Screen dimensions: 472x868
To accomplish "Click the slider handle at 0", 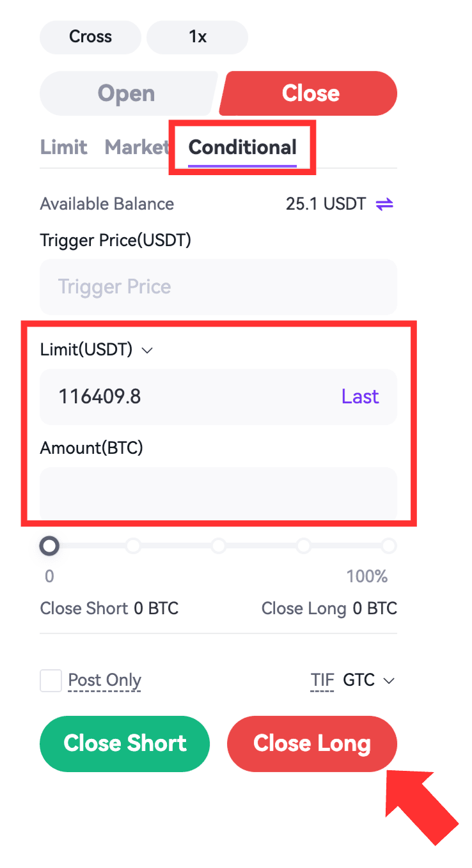I will (x=49, y=546).
